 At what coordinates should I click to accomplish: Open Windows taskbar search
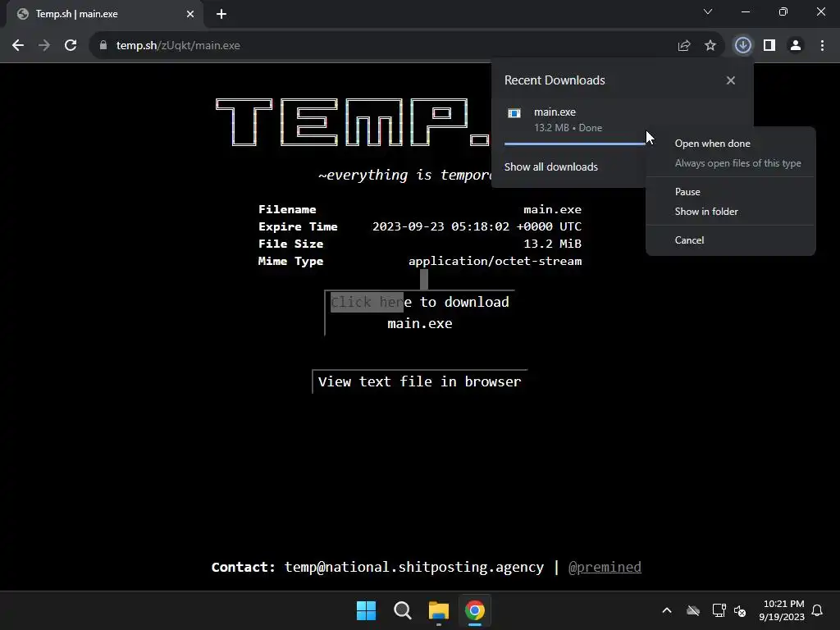[x=402, y=610]
